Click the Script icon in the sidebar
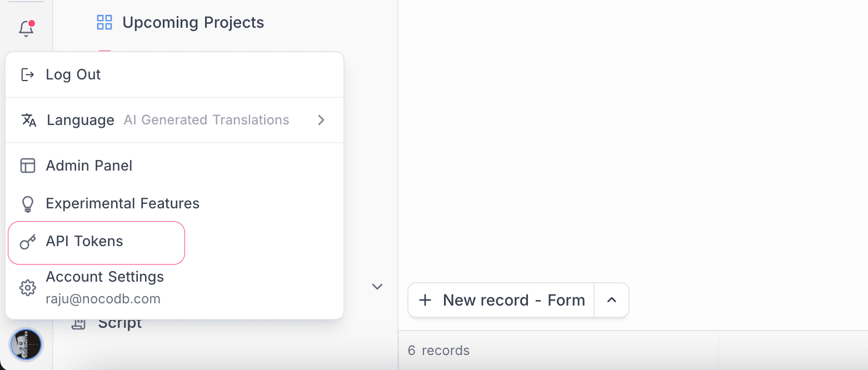868x370 pixels. tap(78, 323)
